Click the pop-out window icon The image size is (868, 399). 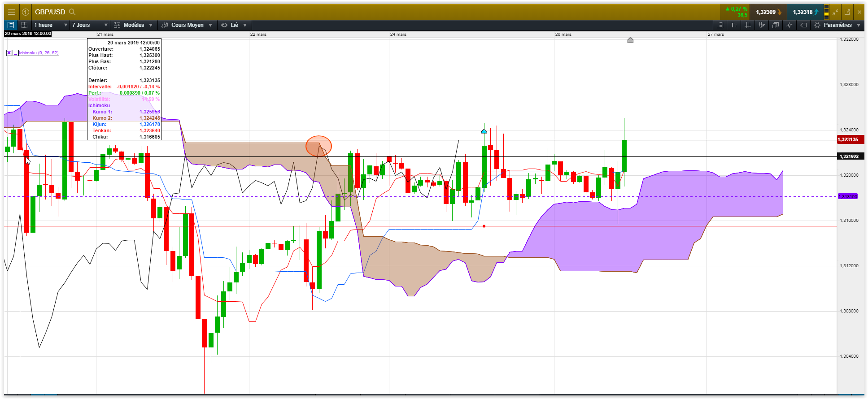point(847,12)
